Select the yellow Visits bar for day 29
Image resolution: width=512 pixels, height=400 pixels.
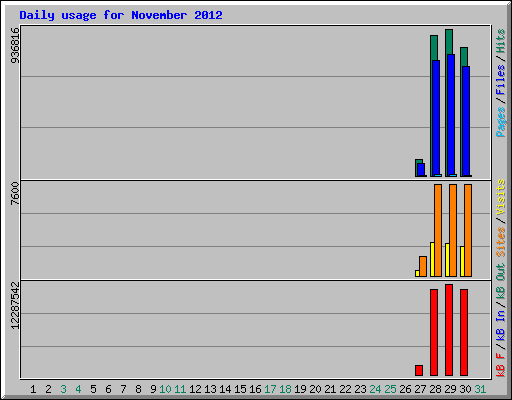[x=447, y=260]
